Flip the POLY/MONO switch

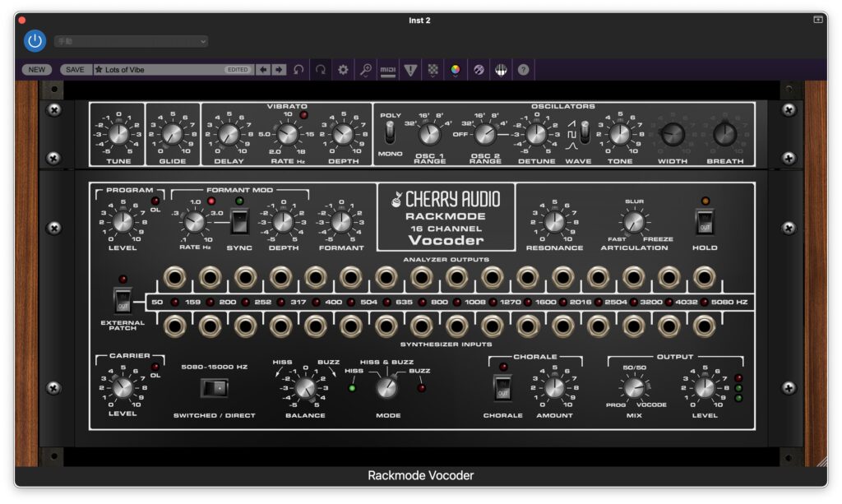point(390,133)
